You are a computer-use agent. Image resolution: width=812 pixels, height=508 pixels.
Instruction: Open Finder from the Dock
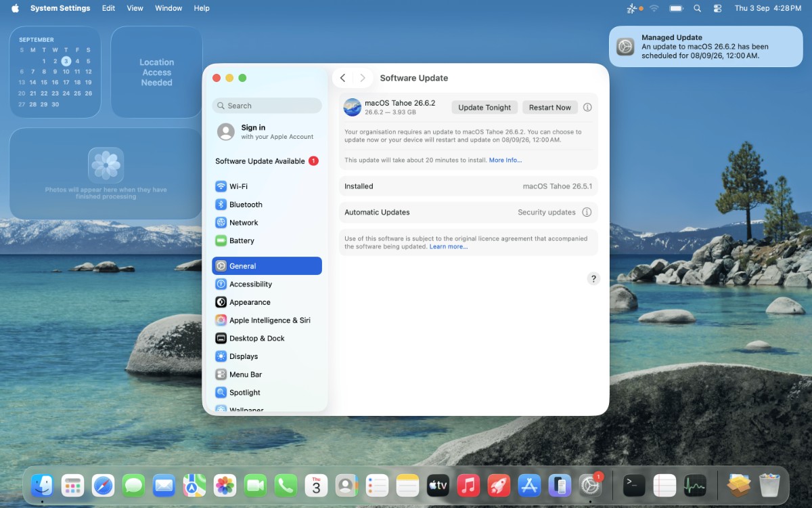(x=42, y=486)
